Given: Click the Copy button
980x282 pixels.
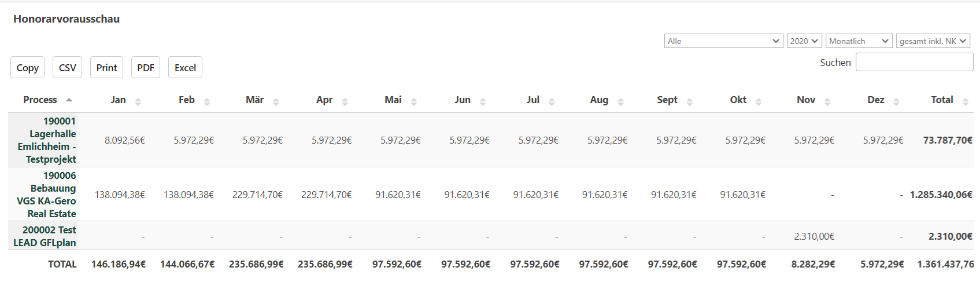Looking at the screenshot, I should point(27,68).
